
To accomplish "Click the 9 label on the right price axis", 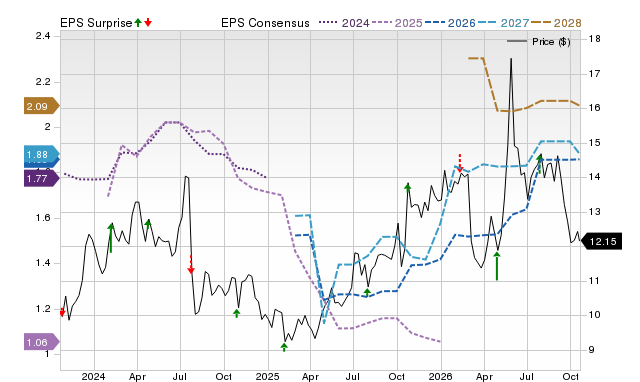I will point(591,349).
